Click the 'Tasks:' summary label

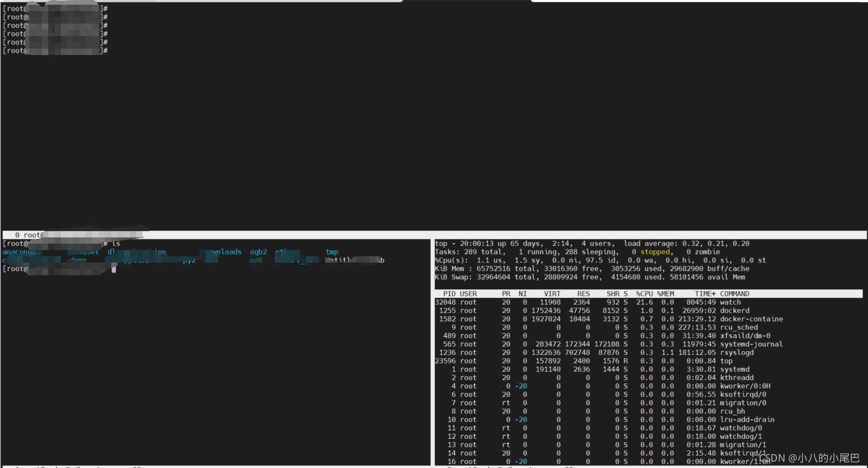tap(447, 252)
